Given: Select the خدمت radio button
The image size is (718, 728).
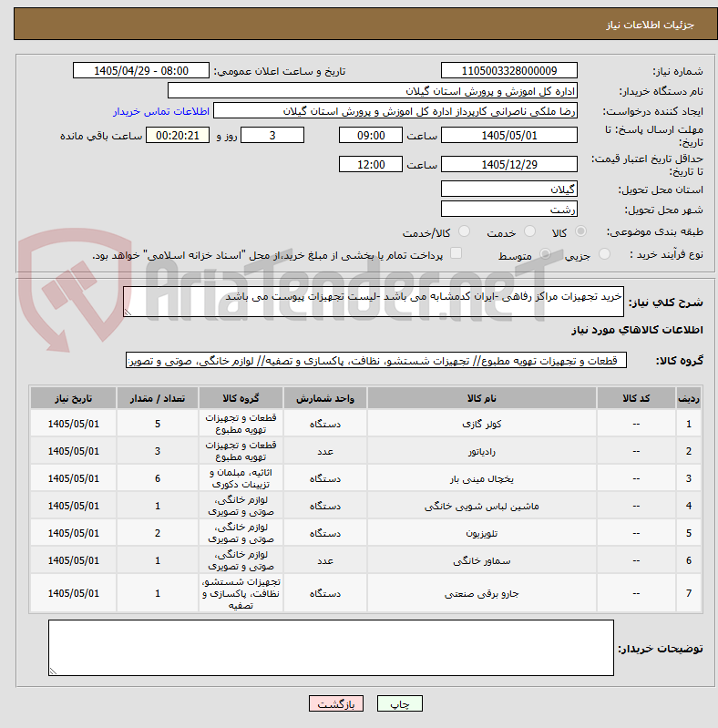Looking at the screenshot, I should pyautogui.click(x=529, y=231).
